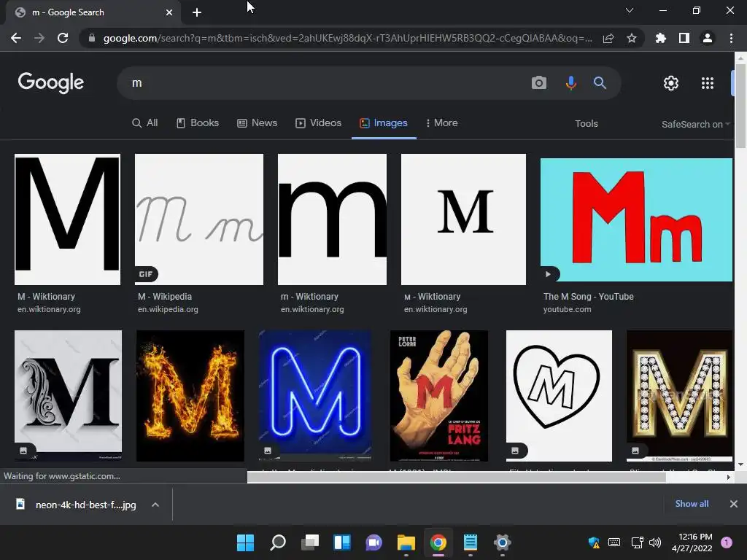Open Windows Settings gear on taskbar
The height and width of the screenshot is (560, 747).
(502, 542)
